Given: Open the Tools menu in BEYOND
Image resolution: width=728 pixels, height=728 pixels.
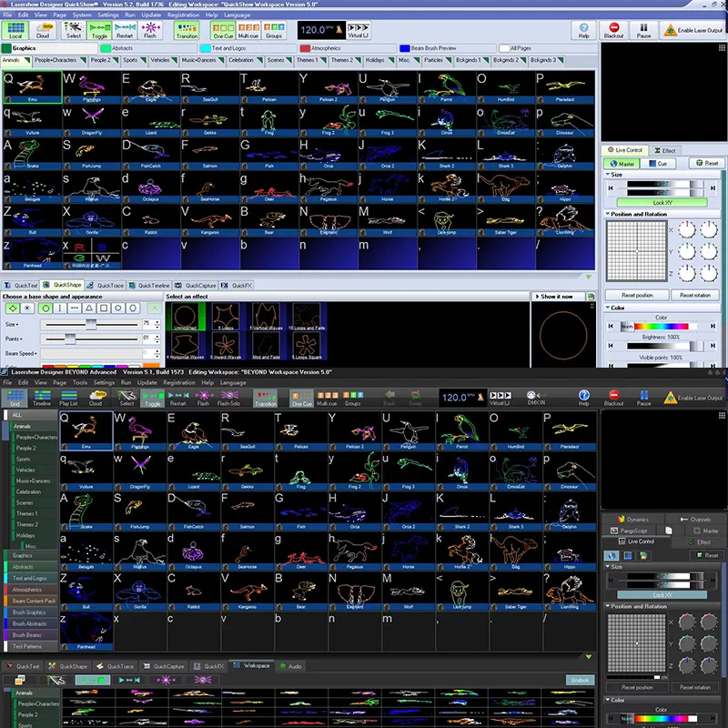Looking at the screenshot, I should [x=79, y=382].
